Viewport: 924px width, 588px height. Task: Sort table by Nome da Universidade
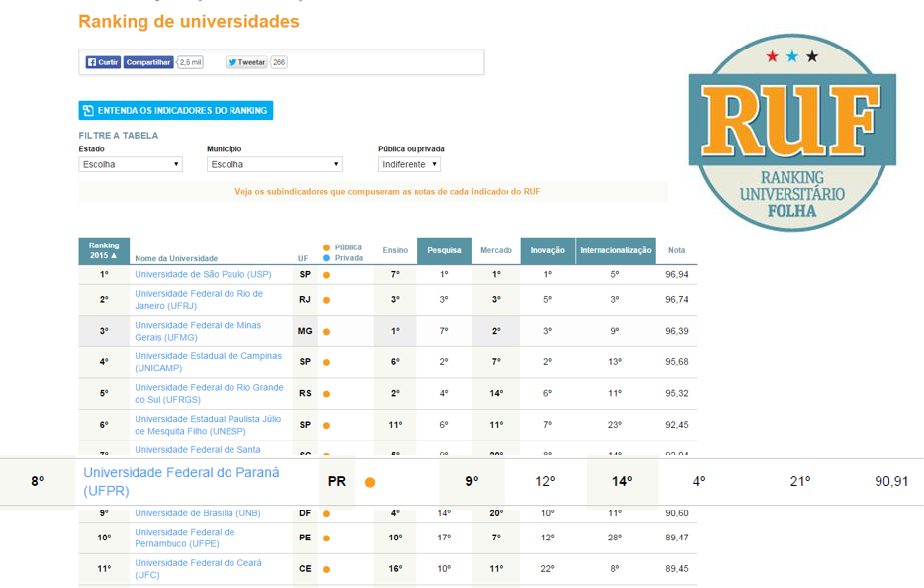[x=176, y=259]
